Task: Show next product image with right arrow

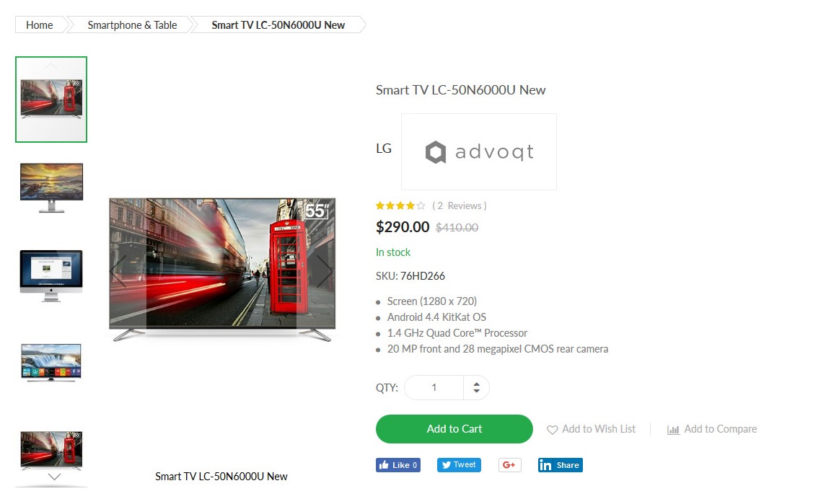Action: point(325,270)
